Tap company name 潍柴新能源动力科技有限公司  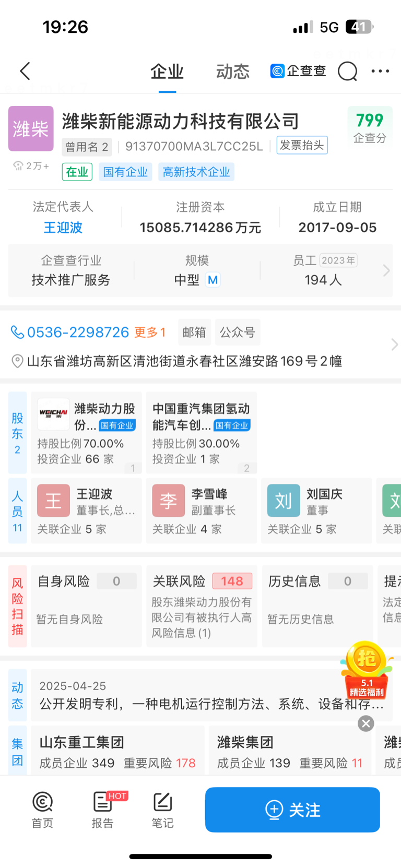pos(181,121)
